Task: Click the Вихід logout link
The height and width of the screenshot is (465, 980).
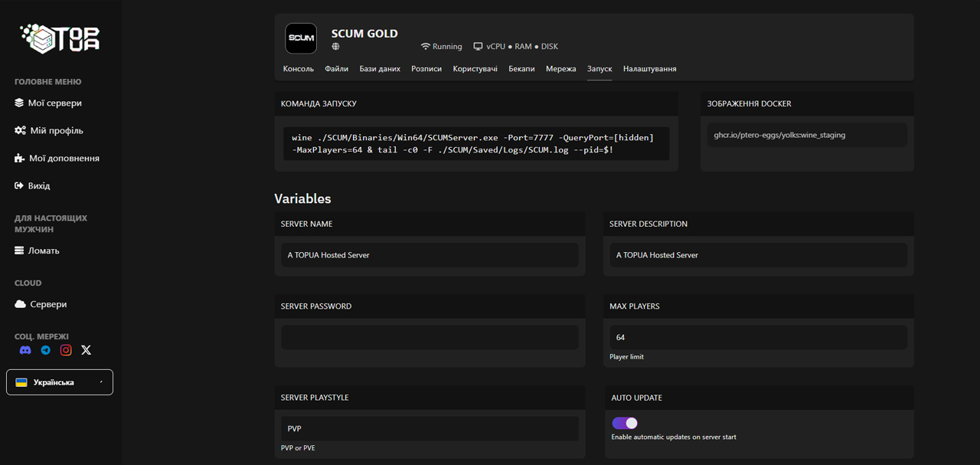Action: (39, 185)
